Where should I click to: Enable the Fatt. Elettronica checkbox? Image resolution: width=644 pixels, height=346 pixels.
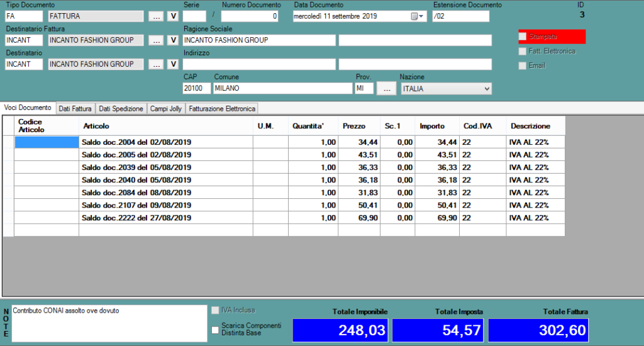click(523, 52)
